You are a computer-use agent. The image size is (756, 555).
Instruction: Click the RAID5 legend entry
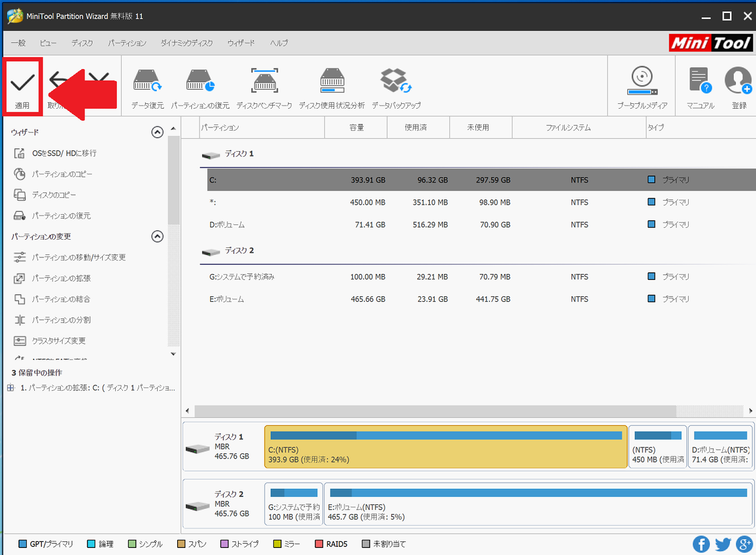click(331, 544)
